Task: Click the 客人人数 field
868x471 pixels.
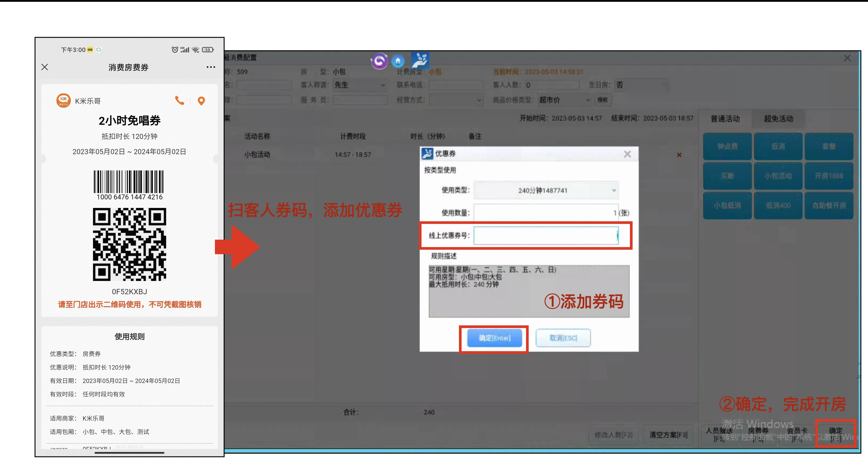Action: [552, 85]
